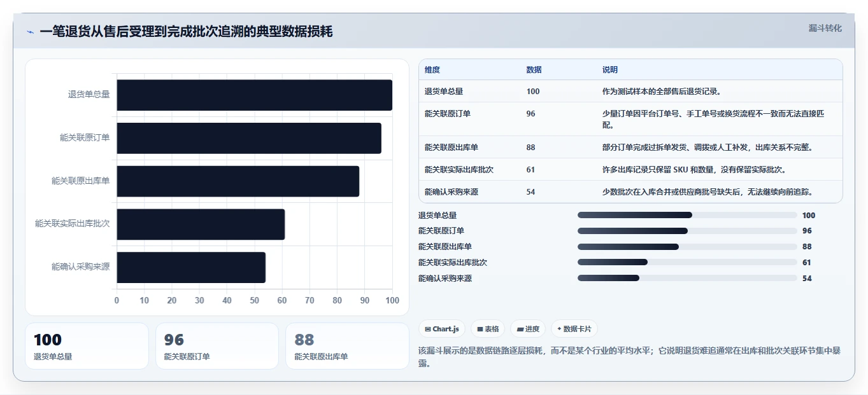Screen dimensions: 868x395
Task: Click the chart y-axis label 能关联原出库单
Action: (x=81, y=181)
